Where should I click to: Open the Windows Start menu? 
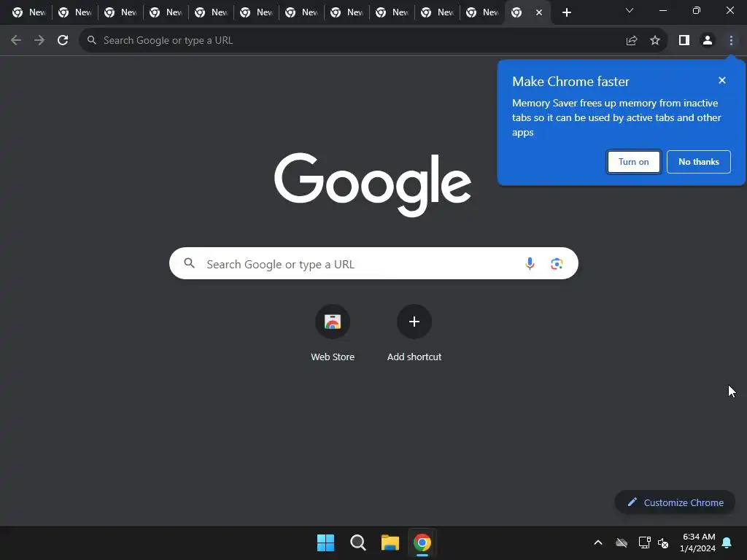[x=326, y=542]
